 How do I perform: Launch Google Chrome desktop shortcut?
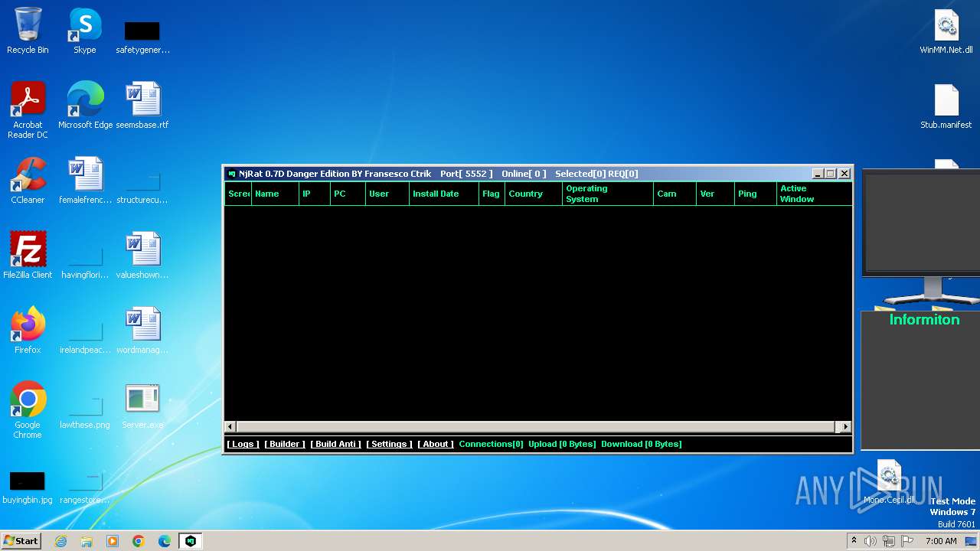click(28, 410)
